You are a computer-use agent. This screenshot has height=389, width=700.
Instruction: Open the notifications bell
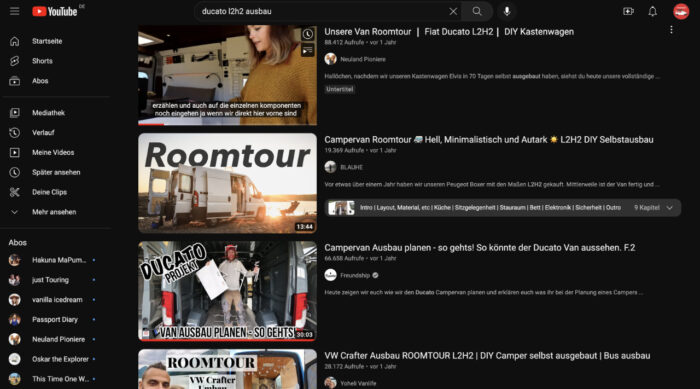[x=652, y=11]
